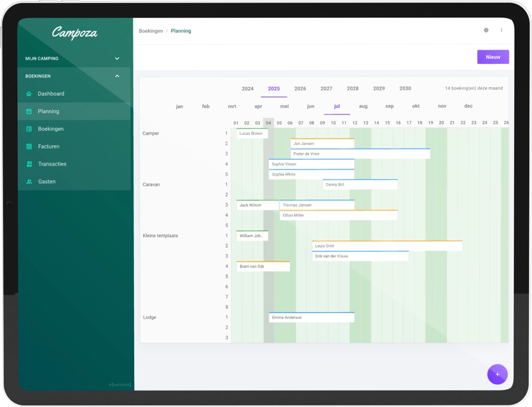Screen dimensions: 532x407
Task: Go to Boekingen breadcrumb link
Action: click(151, 31)
